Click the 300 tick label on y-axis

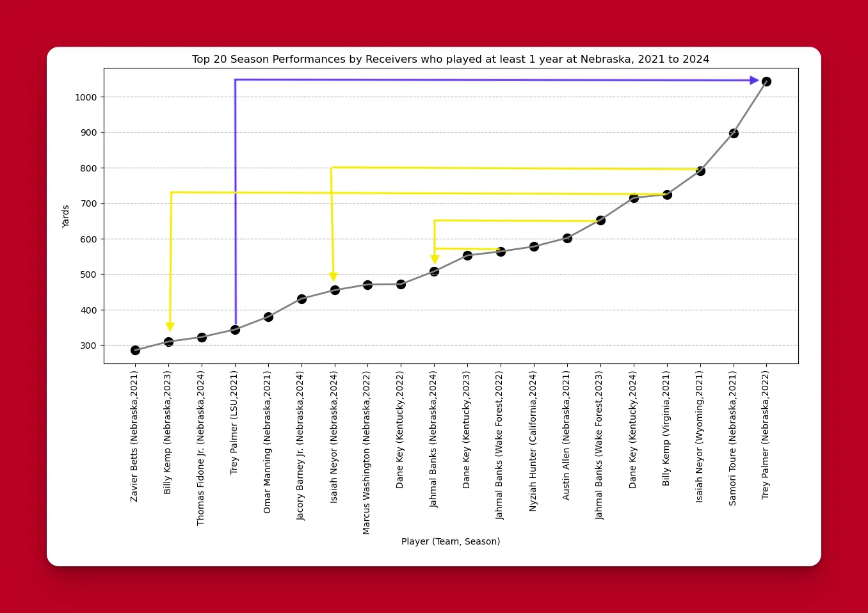(x=88, y=346)
